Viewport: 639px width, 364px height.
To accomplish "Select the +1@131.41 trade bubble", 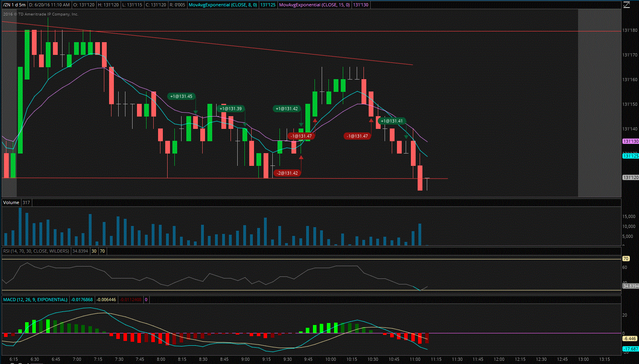I will (392, 121).
